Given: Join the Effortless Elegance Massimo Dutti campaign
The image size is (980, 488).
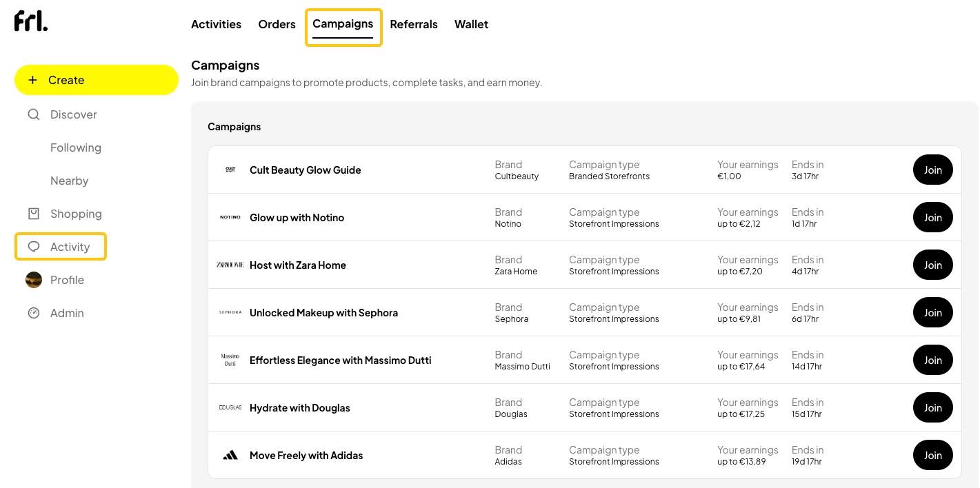Looking at the screenshot, I should tap(932, 360).
